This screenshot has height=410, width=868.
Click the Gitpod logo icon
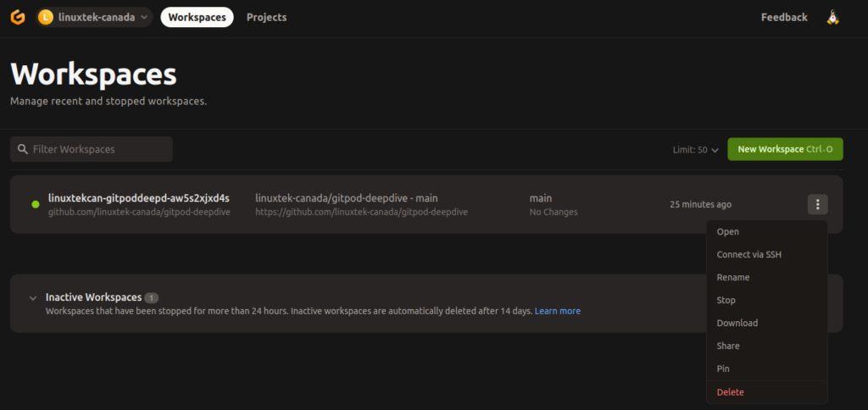[18, 17]
